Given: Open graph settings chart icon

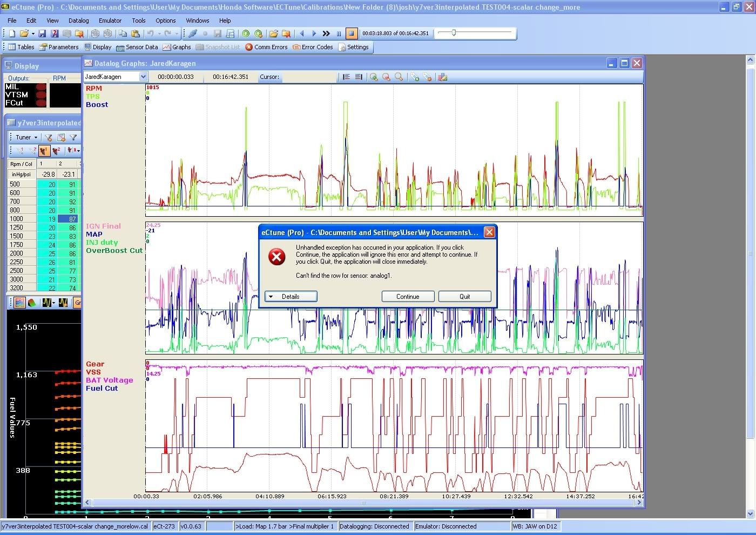Looking at the screenshot, I should [x=443, y=77].
